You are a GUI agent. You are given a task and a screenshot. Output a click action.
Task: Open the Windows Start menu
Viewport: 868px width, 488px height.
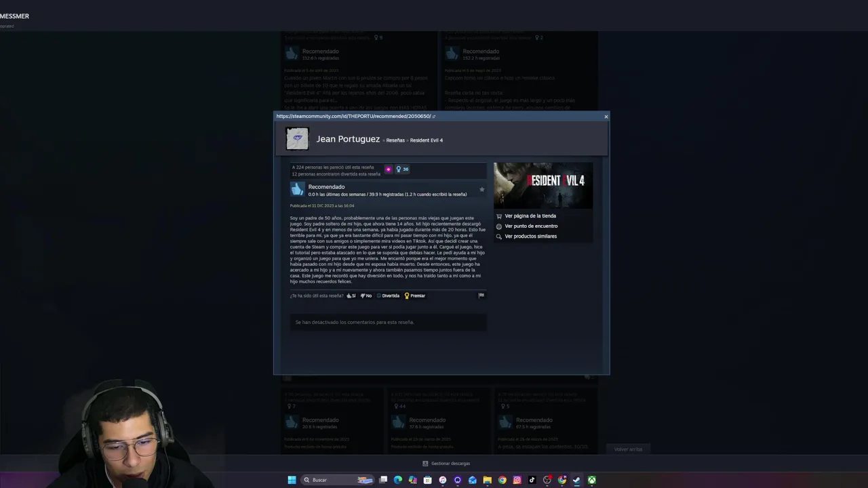tap(292, 480)
